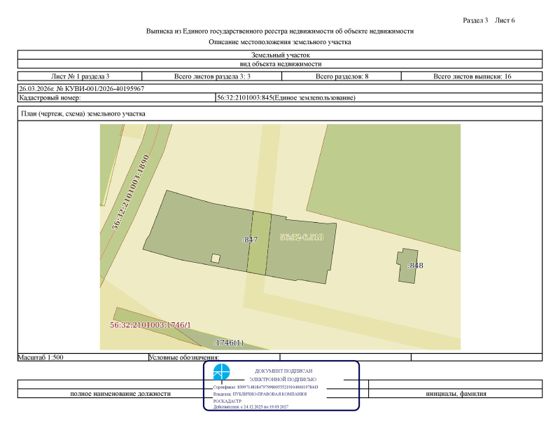Click the light green strip between parcels
Viewport: 560px width, 433px height.
click(x=259, y=243)
